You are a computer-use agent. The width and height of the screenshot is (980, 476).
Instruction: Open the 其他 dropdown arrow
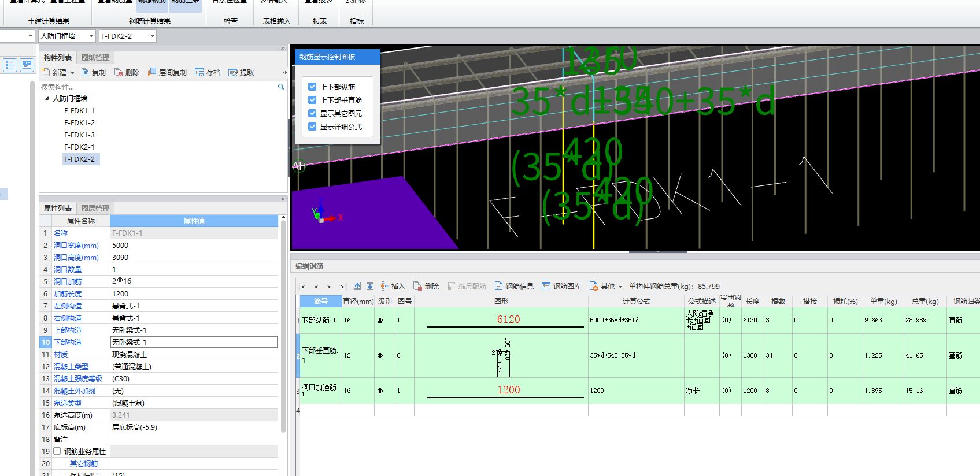(x=620, y=287)
